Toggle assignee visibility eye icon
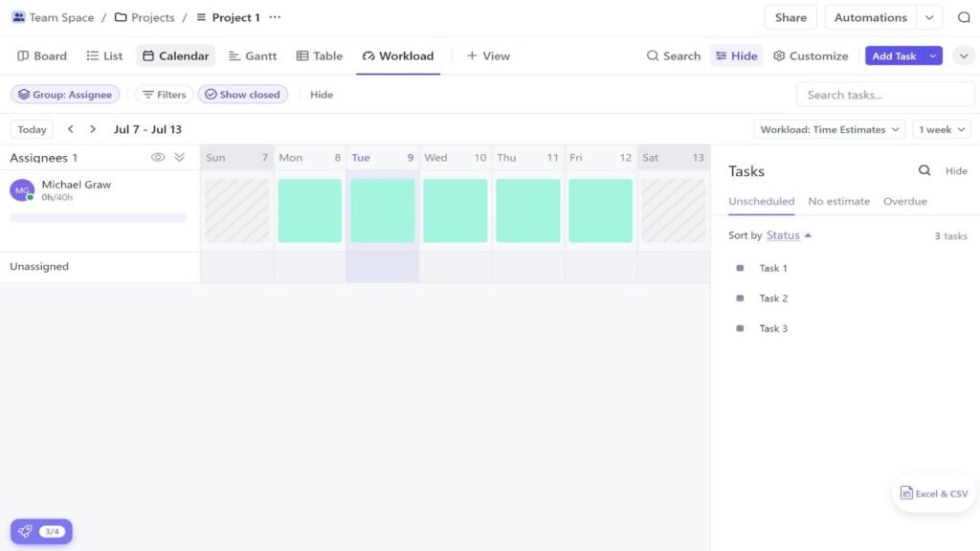Screen dimensions: 980x551 point(158,158)
